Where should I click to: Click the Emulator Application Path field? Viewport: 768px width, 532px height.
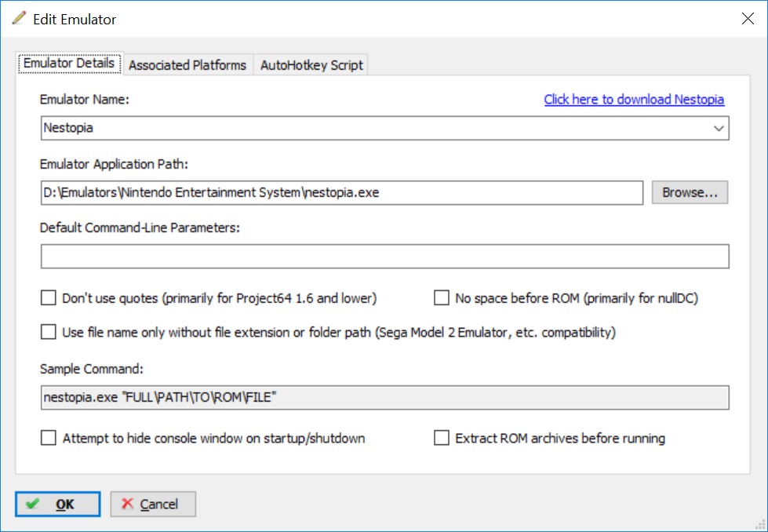[342, 192]
